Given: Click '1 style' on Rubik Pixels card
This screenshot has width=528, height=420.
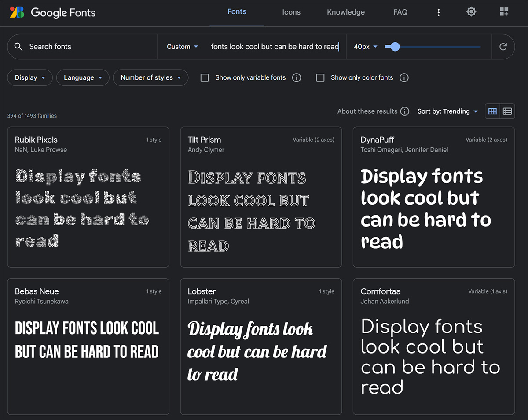Looking at the screenshot, I should 154,140.
